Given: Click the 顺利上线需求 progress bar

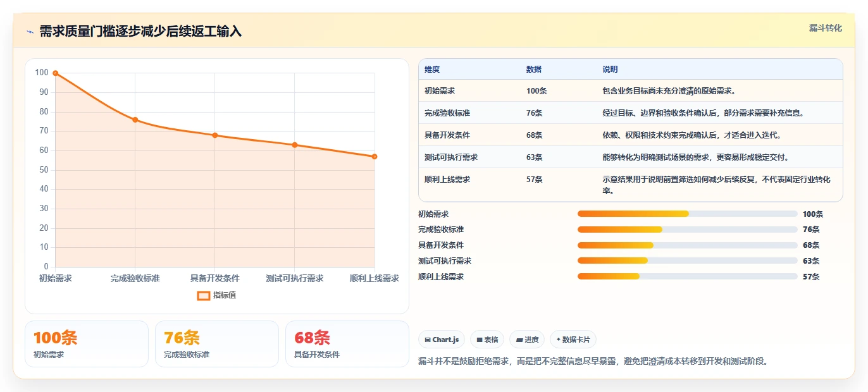Looking at the screenshot, I should (688, 276).
